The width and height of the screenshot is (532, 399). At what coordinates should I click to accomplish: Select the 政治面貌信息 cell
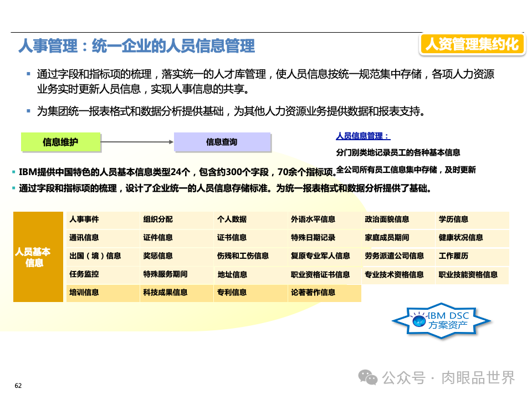point(398,220)
